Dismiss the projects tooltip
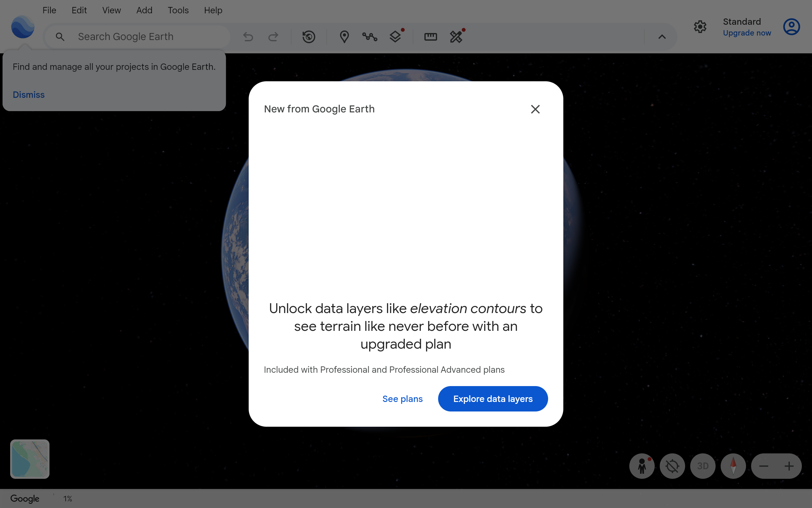Screen dimensions: 812x508 click(x=29, y=95)
